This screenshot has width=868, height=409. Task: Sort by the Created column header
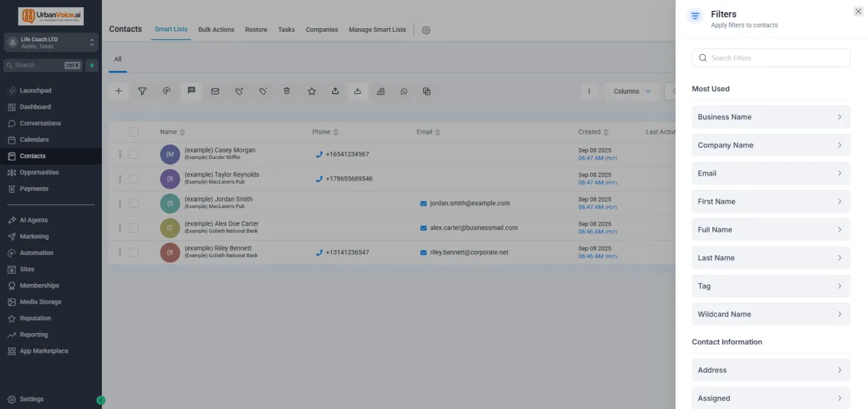594,132
